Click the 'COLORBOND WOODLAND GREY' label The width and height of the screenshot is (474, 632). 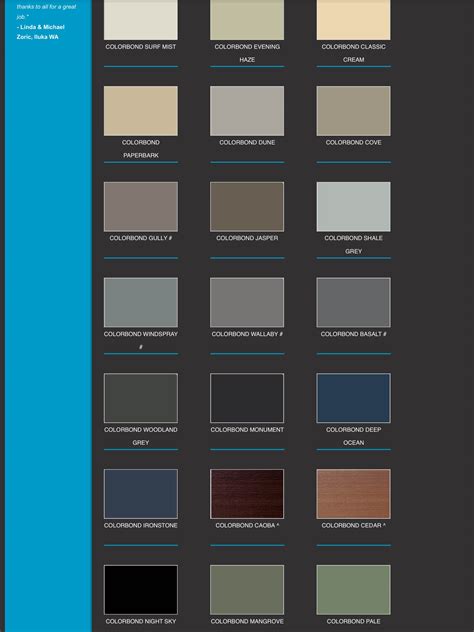coord(141,436)
